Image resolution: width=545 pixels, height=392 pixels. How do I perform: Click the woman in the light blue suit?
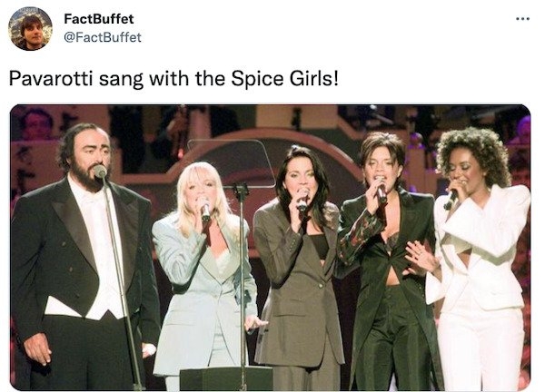coord(203,281)
